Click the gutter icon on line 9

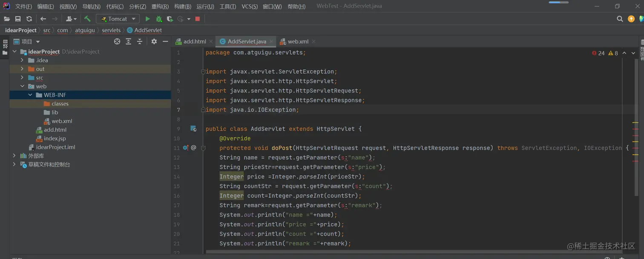point(193,129)
